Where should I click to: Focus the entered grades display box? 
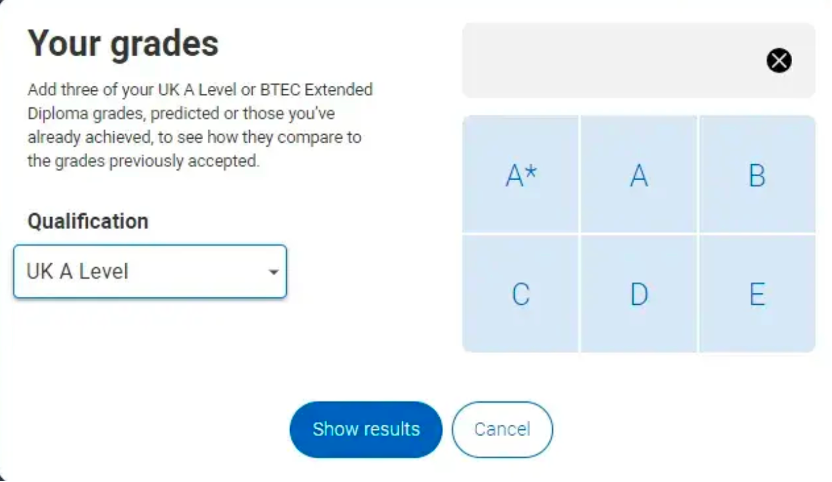(639, 61)
